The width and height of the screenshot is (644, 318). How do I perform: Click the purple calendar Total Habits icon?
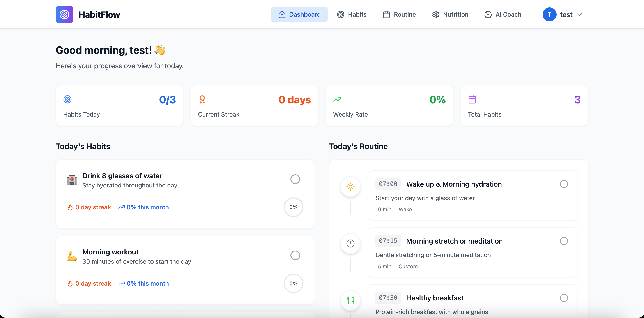point(472,99)
